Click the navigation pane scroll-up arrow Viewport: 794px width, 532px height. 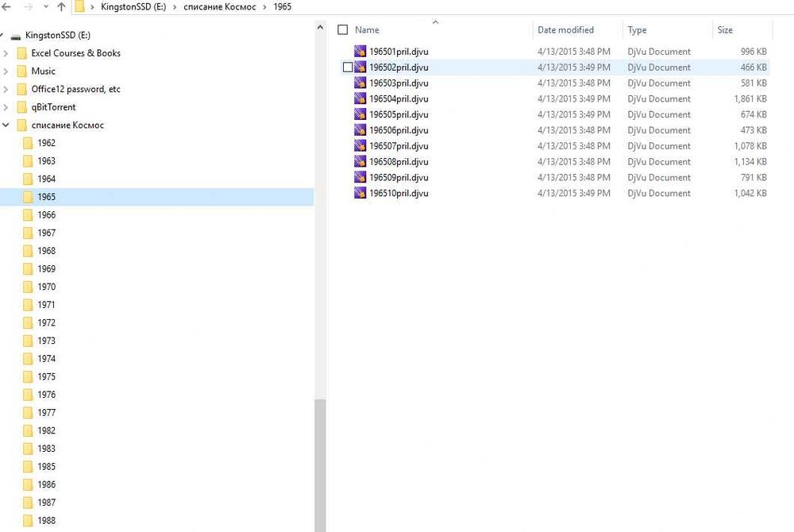pos(320,27)
